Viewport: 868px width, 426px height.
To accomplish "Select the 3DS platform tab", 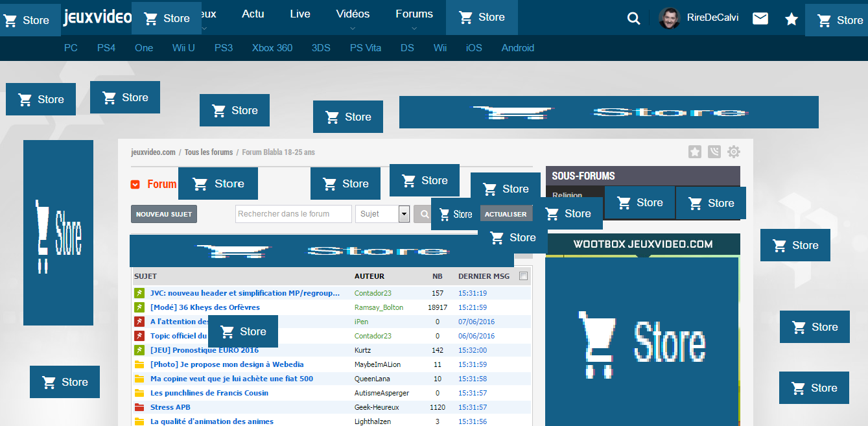I will (x=321, y=48).
